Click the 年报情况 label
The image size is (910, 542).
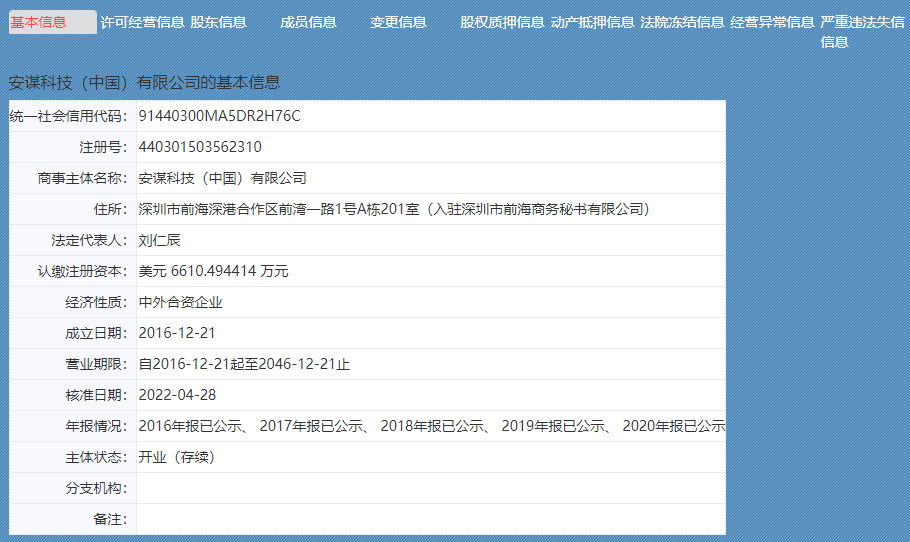coord(96,427)
